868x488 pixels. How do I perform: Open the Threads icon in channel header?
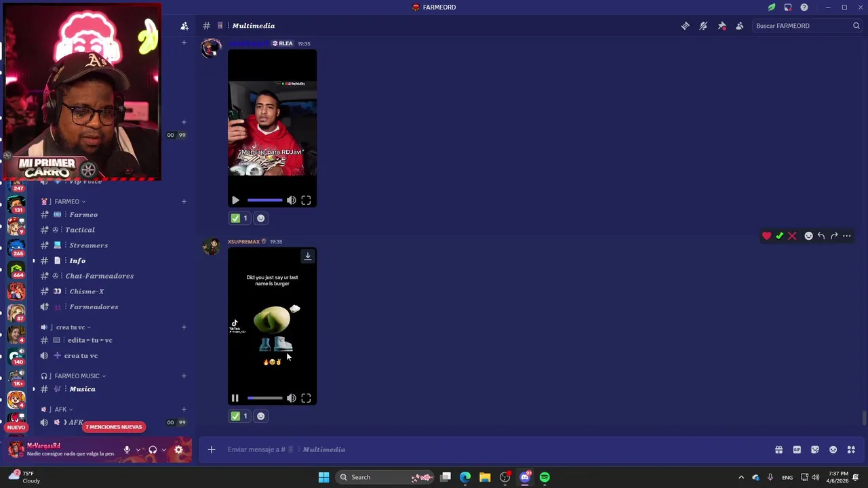coord(685,26)
